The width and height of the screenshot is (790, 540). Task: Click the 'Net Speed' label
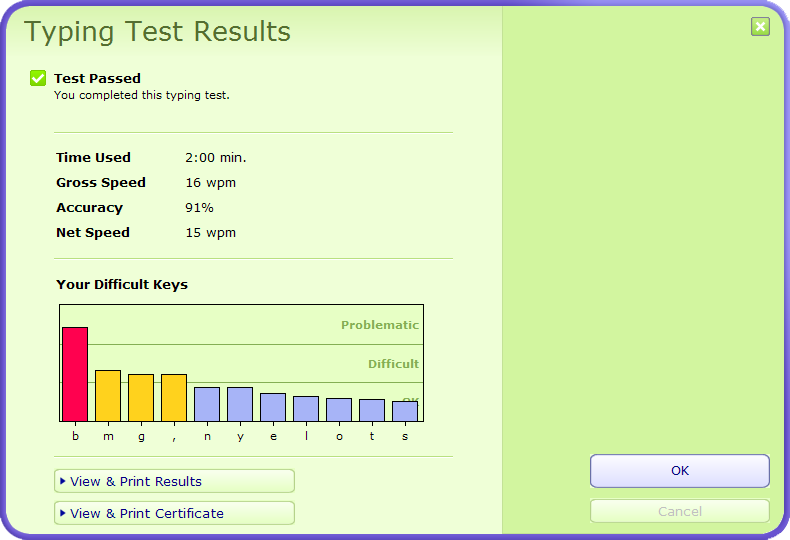click(x=93, y=233)
